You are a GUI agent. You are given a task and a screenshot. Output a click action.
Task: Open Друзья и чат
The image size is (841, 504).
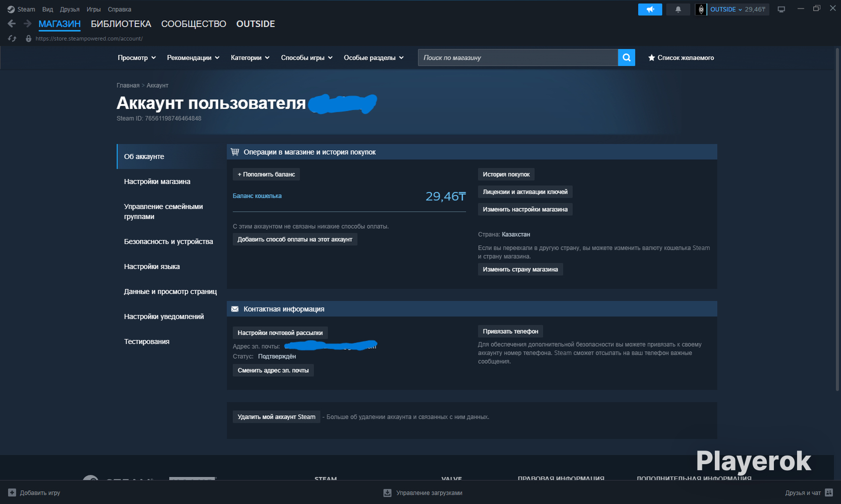[x=803, y=492]
